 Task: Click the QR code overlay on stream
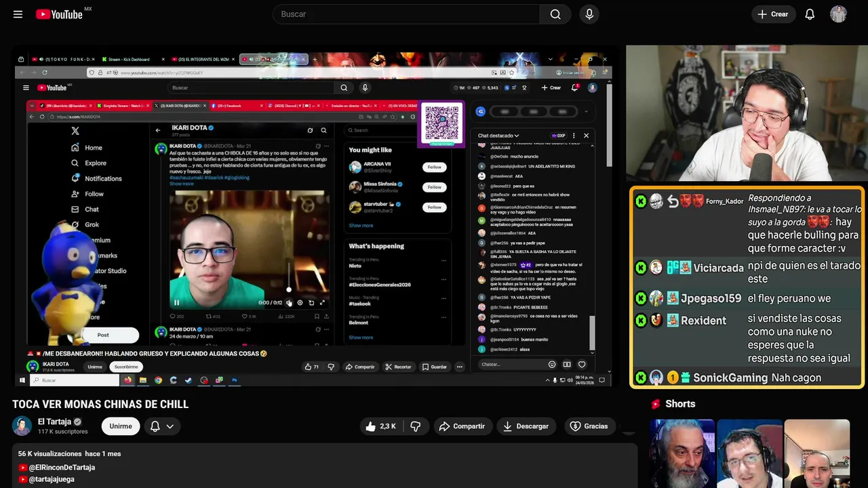pos(442,123)
